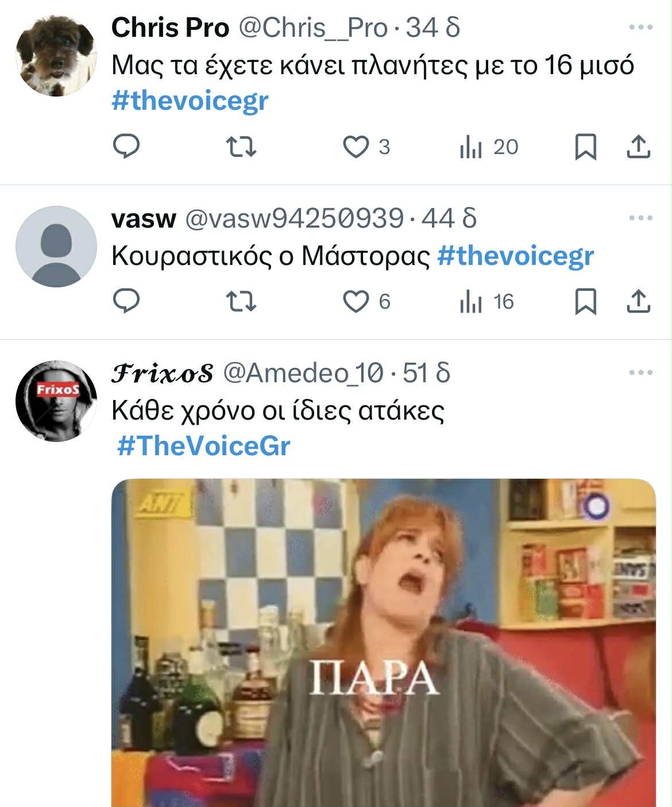View analytics showing 20 views
The height and width of the screenshot is (807, 672).
tap(489, 147)
